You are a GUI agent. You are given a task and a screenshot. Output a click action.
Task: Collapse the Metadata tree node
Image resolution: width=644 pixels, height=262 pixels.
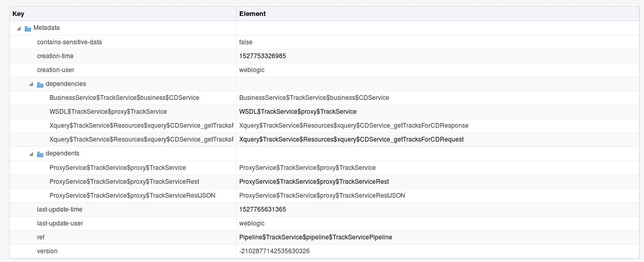(19, 28)
